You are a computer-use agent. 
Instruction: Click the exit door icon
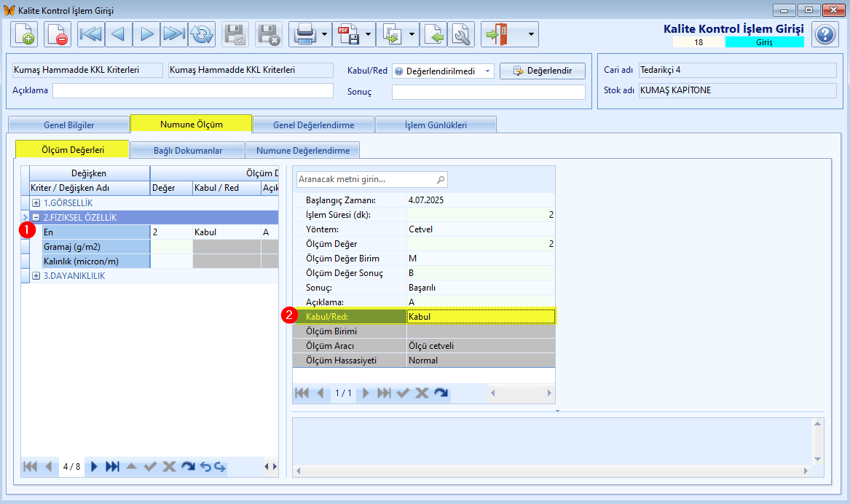pos(497,34)
